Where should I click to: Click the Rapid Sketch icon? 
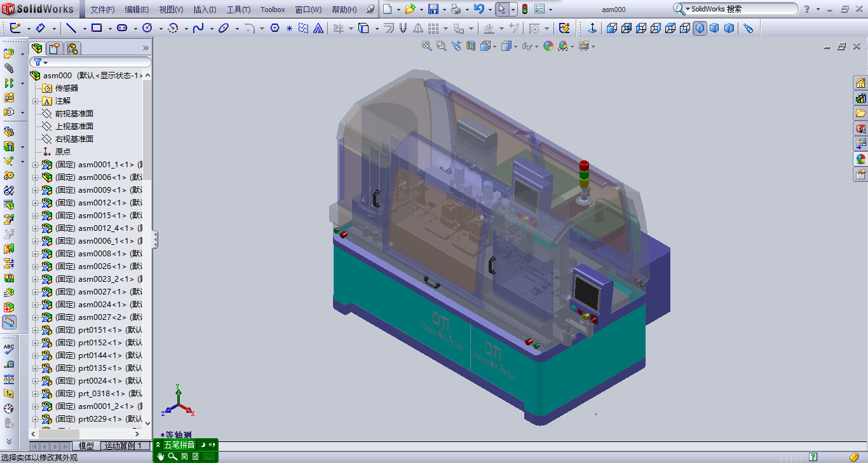[x=564, y=28]
